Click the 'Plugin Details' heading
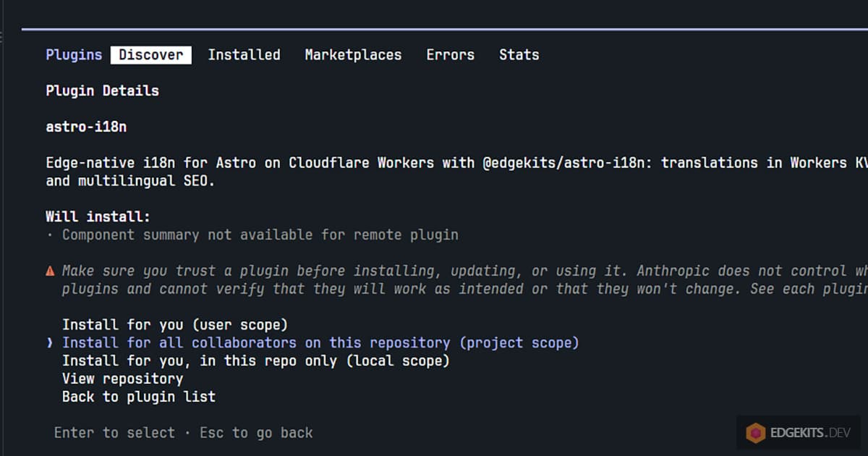The width and height of the screenshot is (868, 456). (102, 91)
